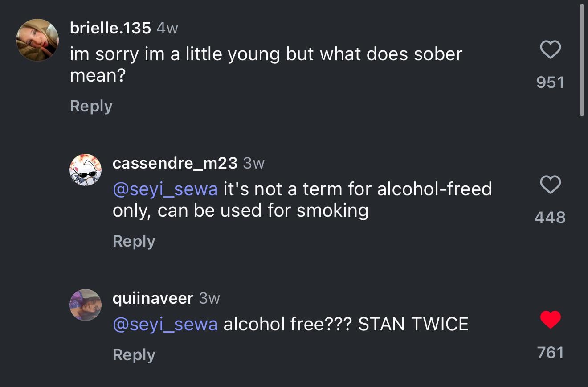588x387 pixels.
Task: Reply to cassendre_m23's comment
Action: coord(134,241)
